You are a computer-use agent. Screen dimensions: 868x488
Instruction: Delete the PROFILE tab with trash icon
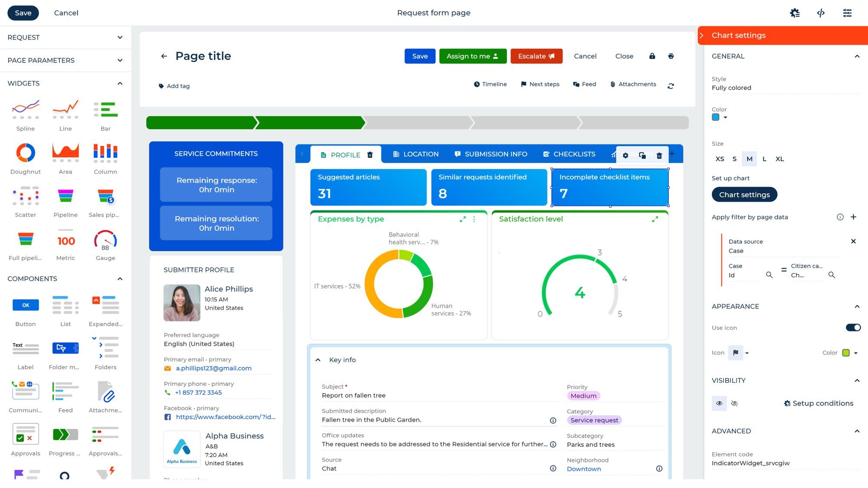(370, 155)
